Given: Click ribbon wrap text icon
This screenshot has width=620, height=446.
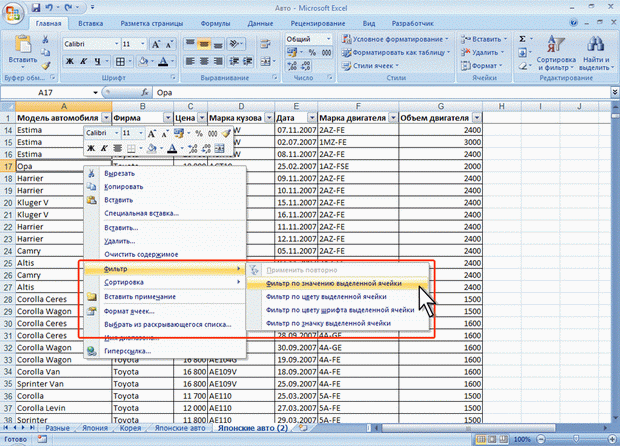Looking at the screenshot, I should (265, 44).
